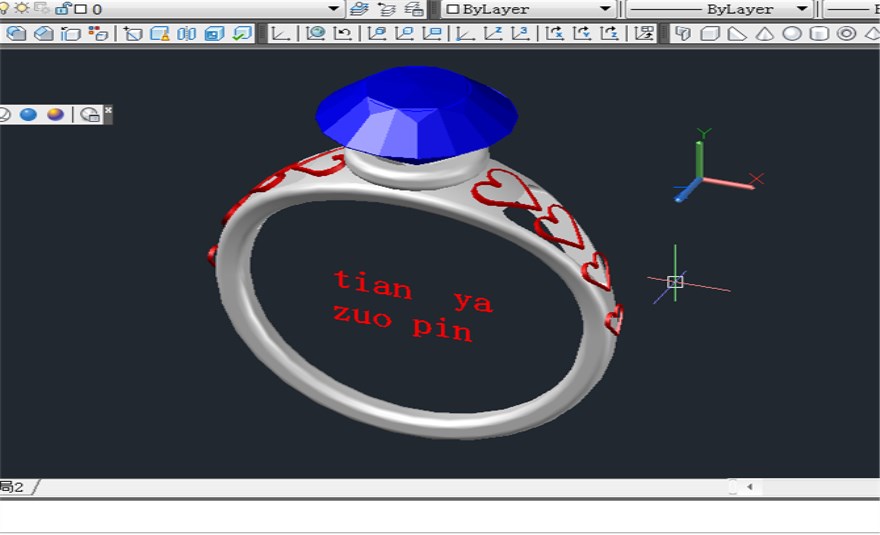Select the Wedge solid tool
Viewport: 880px width, 535px height.
[737, 33]
